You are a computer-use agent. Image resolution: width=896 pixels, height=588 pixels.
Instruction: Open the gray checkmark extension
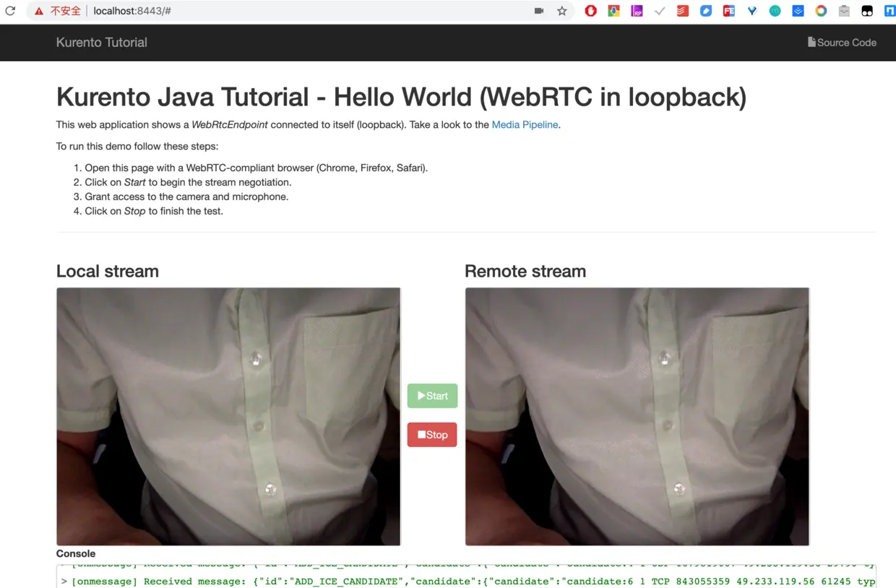coord(660,11)
